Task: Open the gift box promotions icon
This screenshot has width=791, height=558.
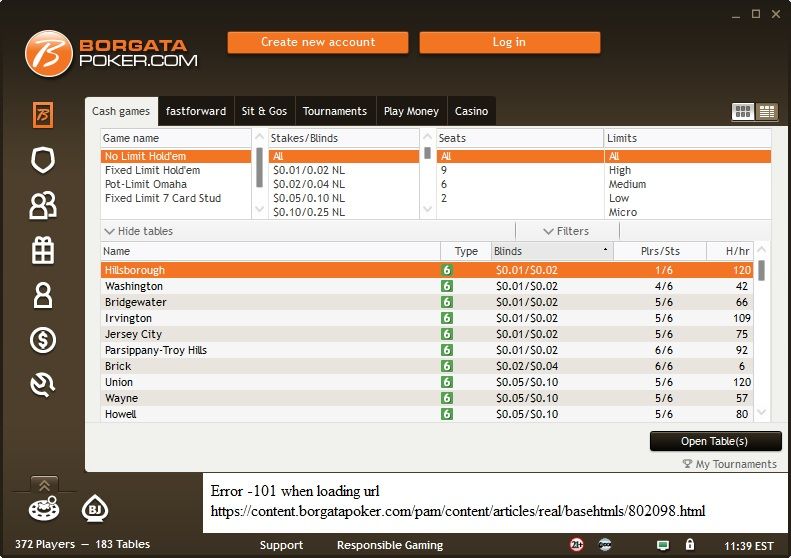Action: 43,250
